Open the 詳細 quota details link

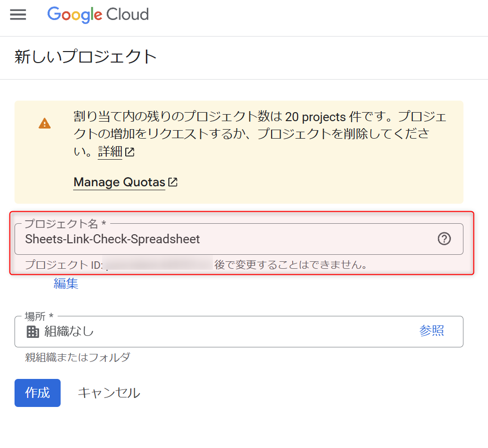pyautogui.click(x=110, y=152)
